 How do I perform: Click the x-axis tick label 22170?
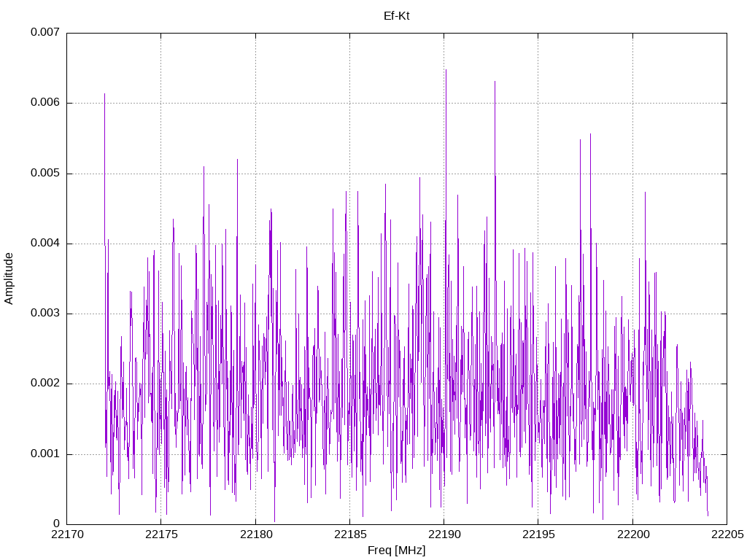[67, 534]
